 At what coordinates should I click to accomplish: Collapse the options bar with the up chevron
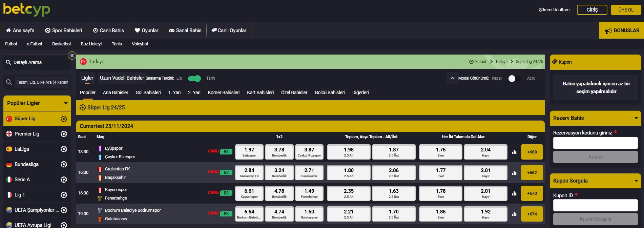pyautogui.click(x=452, y=78)
